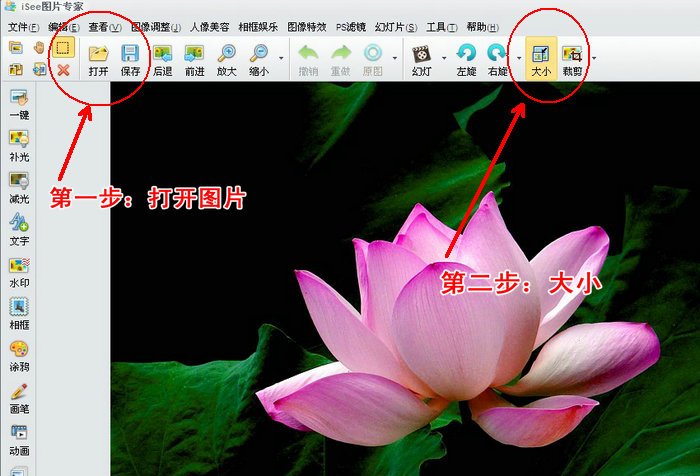Open the 动画 animation tool
This screenshot has width=700, height=476.
tap(19, 440)
